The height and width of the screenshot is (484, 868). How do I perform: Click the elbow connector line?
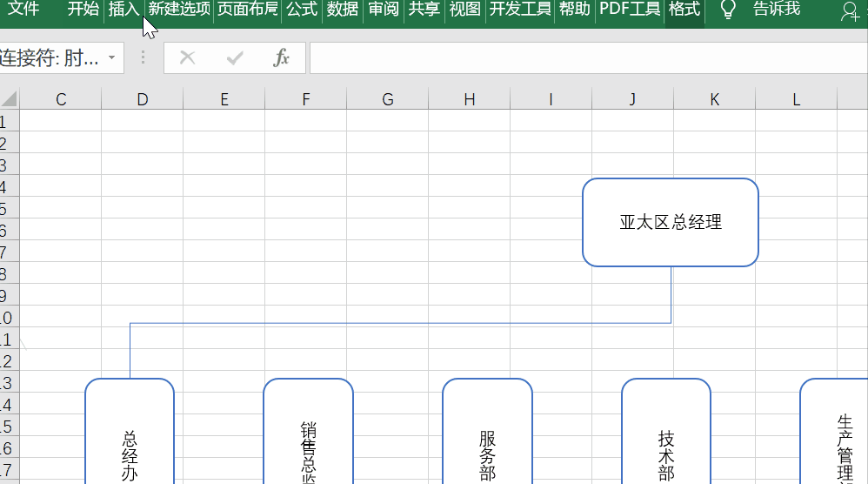[400, 323]
